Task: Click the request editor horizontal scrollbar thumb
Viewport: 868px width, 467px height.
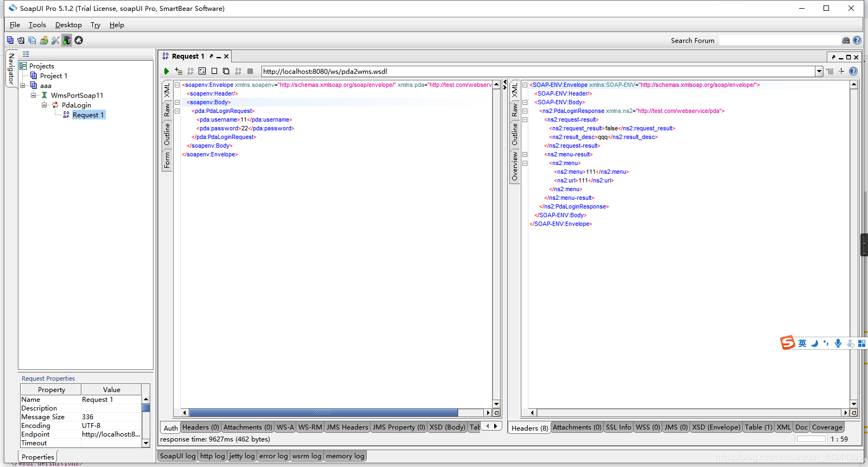Action: pos(323,413)
